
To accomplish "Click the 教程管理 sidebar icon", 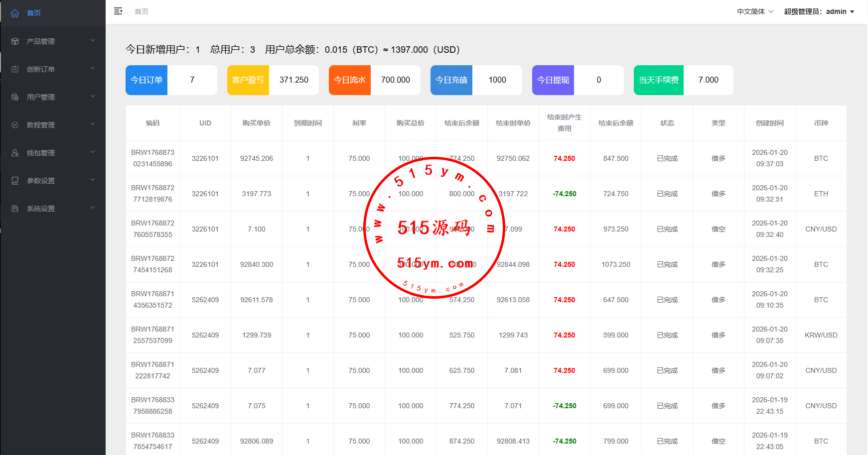I will coord(15,125).
